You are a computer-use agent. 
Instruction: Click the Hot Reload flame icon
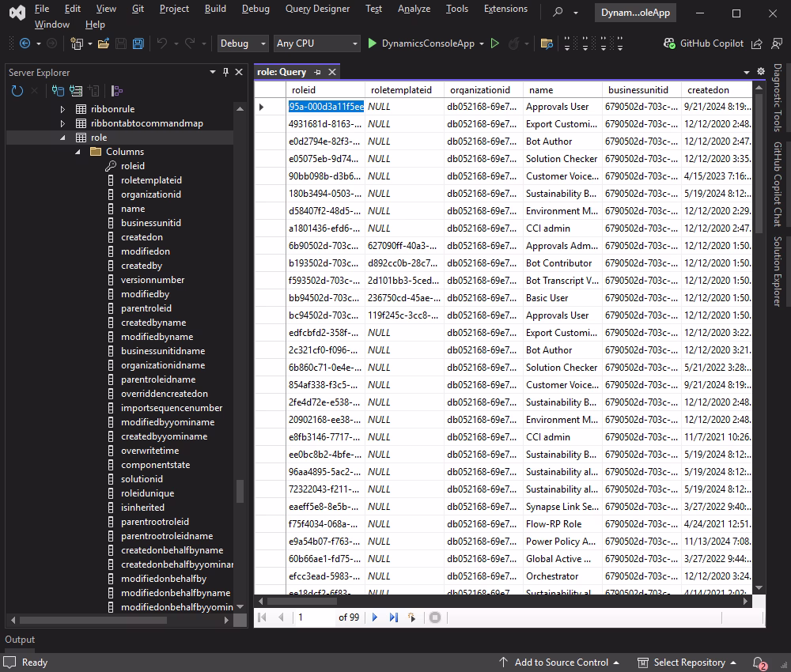[x=513, y=43]
